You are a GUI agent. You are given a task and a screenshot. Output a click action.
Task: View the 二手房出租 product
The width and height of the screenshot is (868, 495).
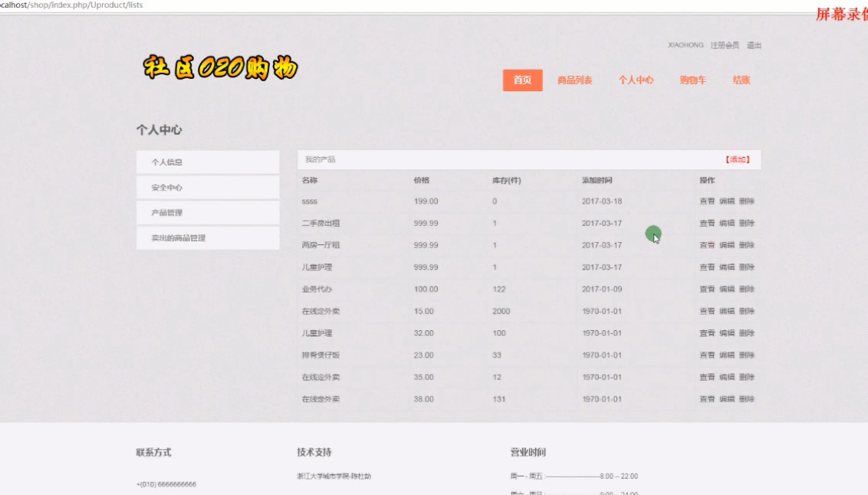(707, 224)
